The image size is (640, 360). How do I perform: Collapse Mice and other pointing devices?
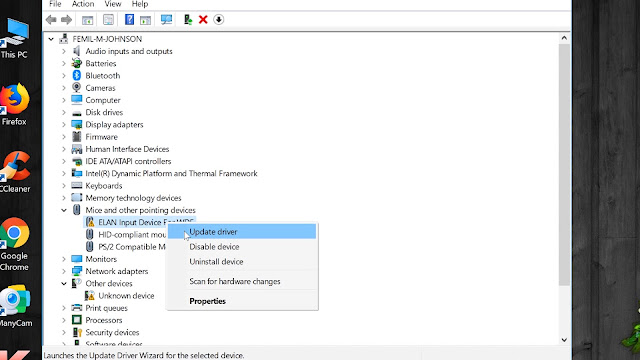coord(64,210)
